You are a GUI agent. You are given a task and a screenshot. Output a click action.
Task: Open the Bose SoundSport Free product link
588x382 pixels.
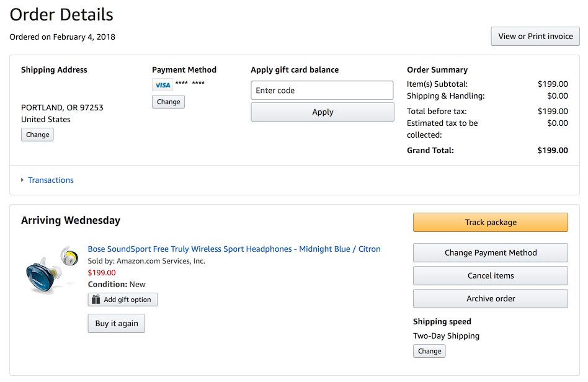[x=234, y=249]
